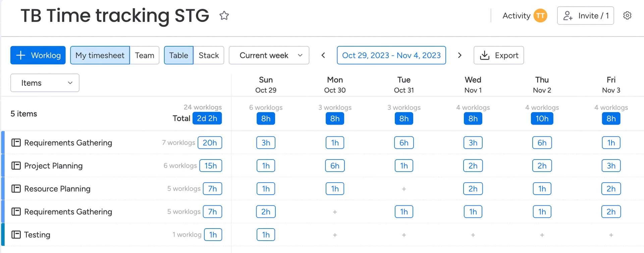Open the Current week period dropdown
Viewport: 644px width, 253px height.
[269, 55]
